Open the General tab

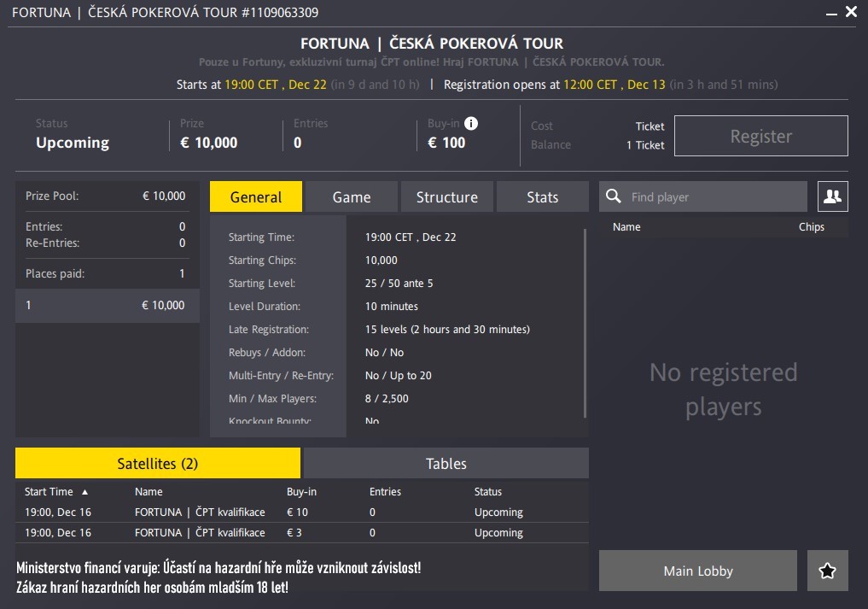click(256, 196)
